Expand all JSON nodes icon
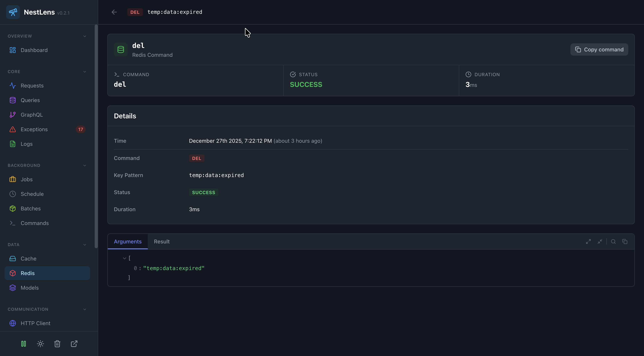Screen dimensions: 644x356 coord(588,241)
